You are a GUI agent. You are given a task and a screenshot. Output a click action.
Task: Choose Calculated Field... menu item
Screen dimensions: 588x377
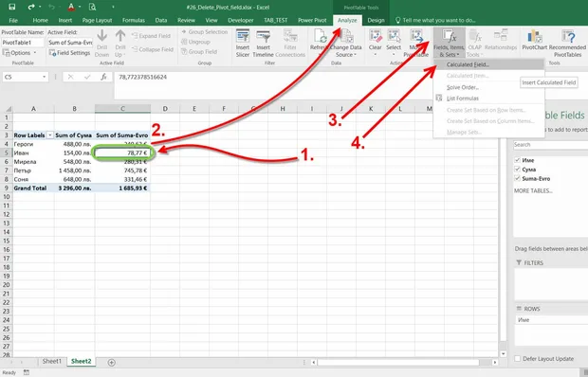pos(488,64)
